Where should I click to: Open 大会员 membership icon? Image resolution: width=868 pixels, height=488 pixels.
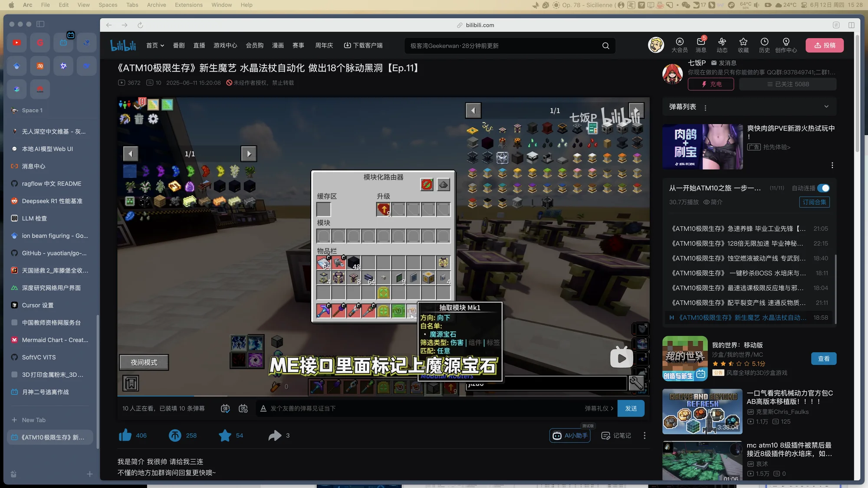pos(680,45)
